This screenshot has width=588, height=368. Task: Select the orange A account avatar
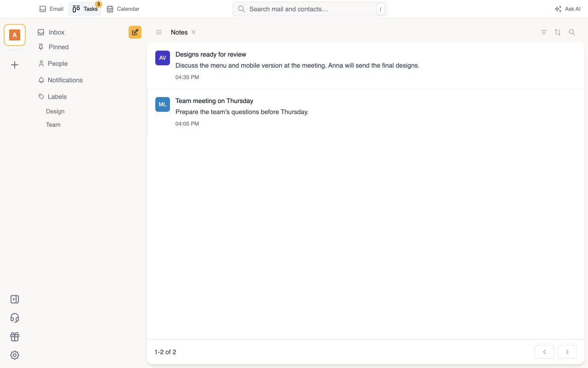tap(15, 35)
